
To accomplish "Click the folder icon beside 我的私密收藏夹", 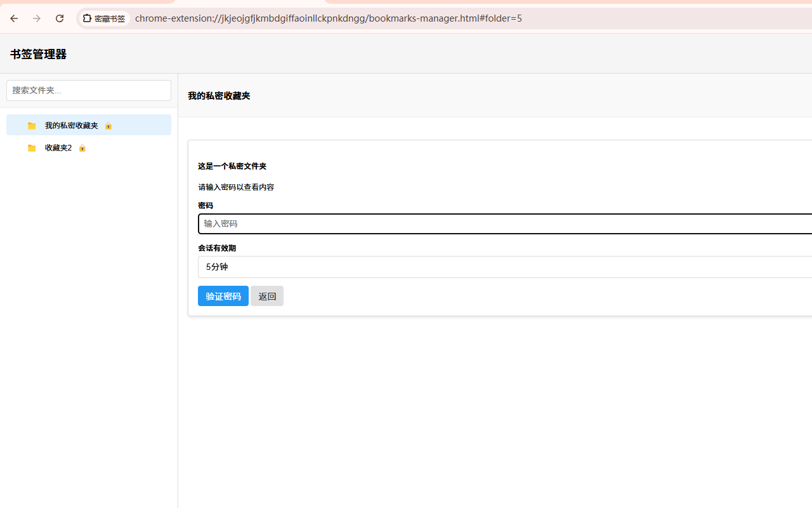I will coord(31,125).
